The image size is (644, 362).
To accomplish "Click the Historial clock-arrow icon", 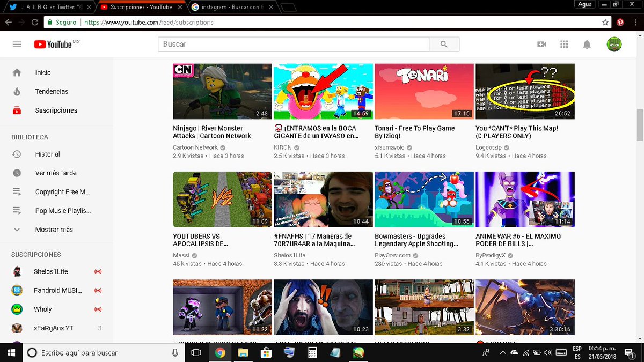I will point(17,154).
